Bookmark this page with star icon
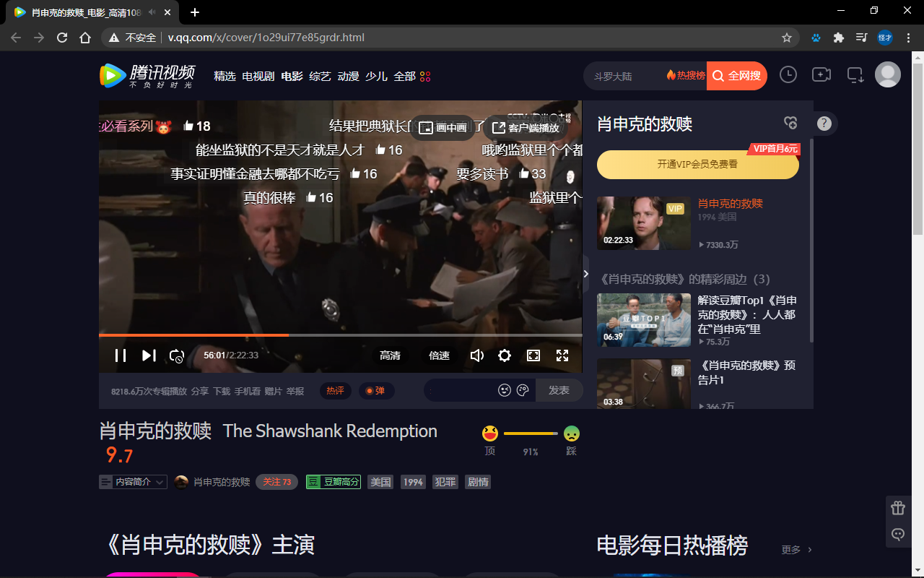Image resolution: width=924 pixels, height=578 pixels. 787,38
